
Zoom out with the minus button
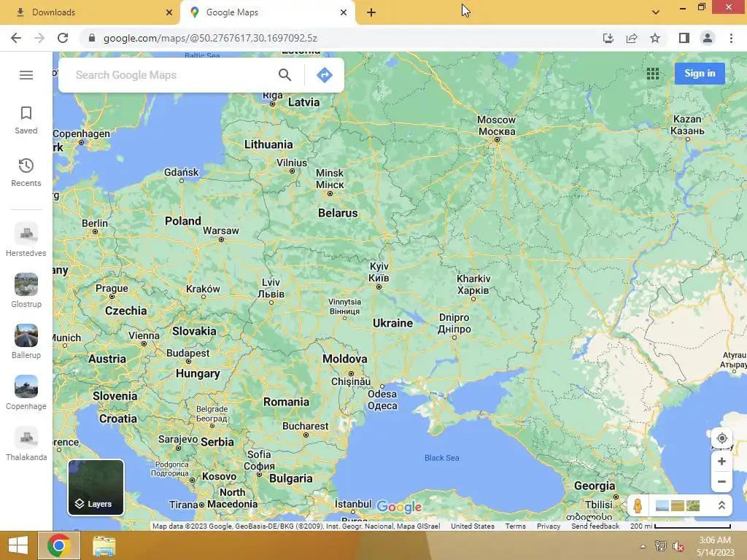click(x=721, y=481)
